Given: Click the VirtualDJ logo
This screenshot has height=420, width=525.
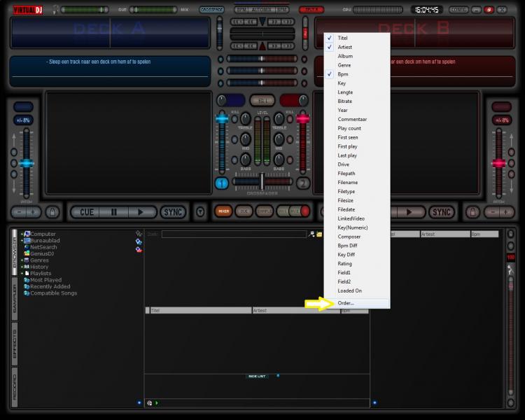Looking at the screenshot, I should (28, 10).
